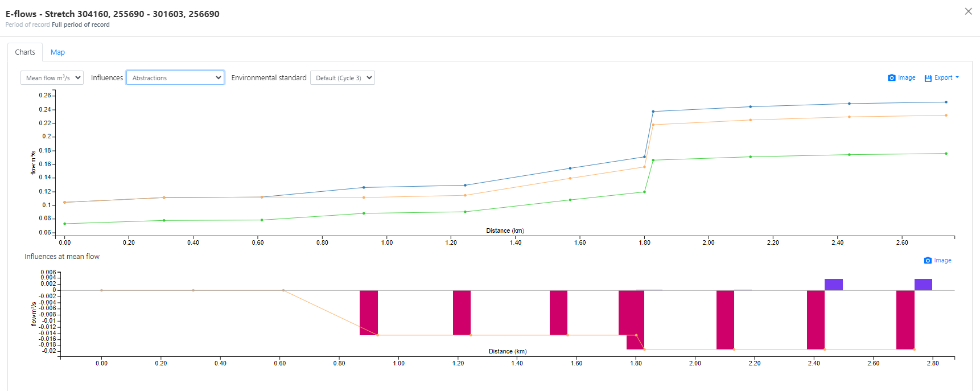
Task: Click the first green line data point
Action: [x=65, y=224]
